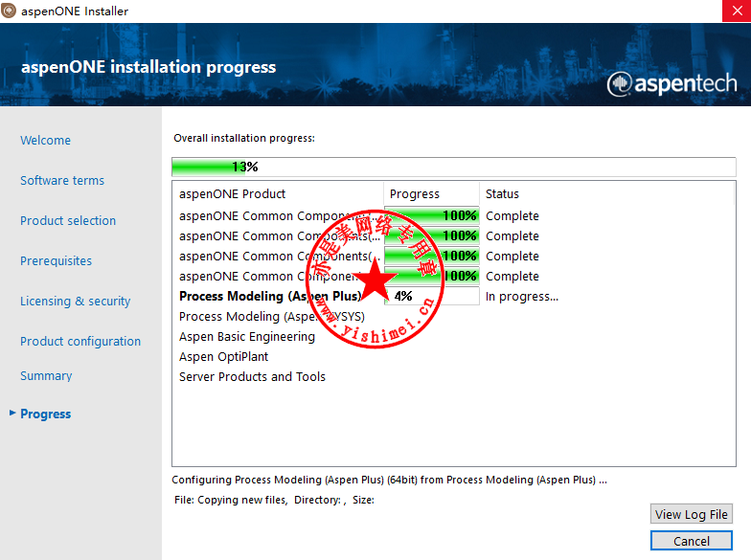751x560 pixels.
Task: Click the first row's 100% progress bar
Action: [431, 215]
